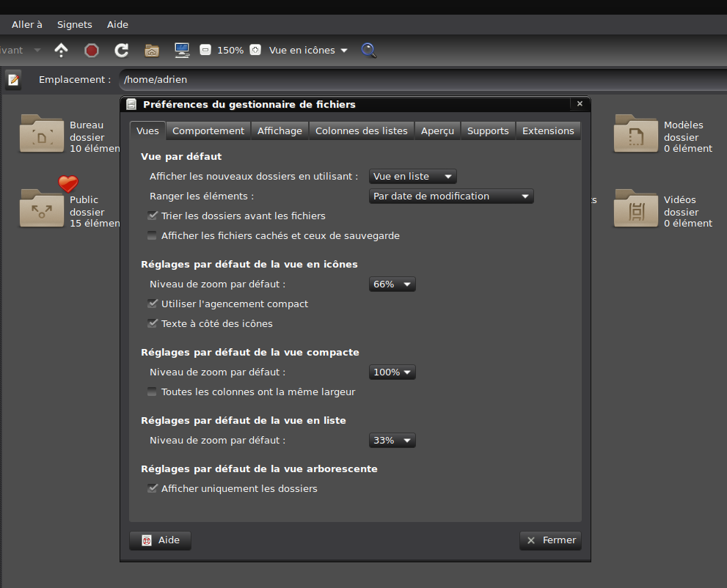Switch to the Extensions tab
Viewport: 727px width, 588px height.
point(548,131)
